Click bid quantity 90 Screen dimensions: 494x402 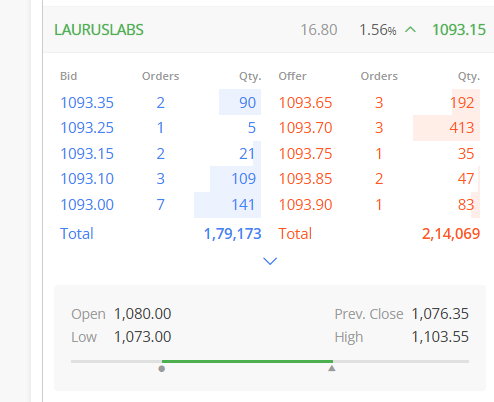(x=247, y=103)
